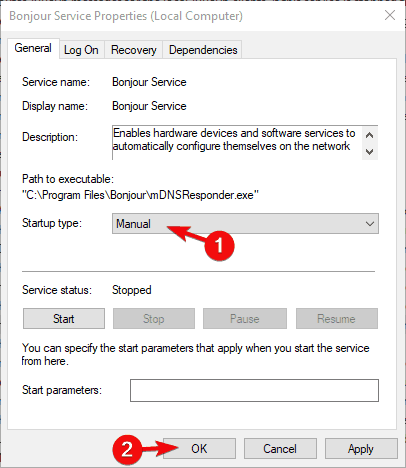406x468 pixels.
Task: Click the mDNSResponder.exe executable path text
Action: click(x=140, y=195)
